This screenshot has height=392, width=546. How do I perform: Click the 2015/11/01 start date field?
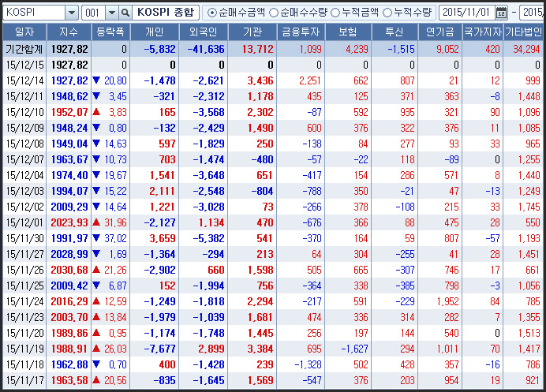pos(466,13)
